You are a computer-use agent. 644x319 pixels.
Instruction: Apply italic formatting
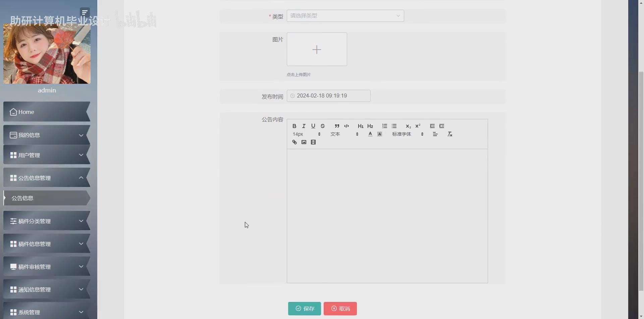(304, 126)
